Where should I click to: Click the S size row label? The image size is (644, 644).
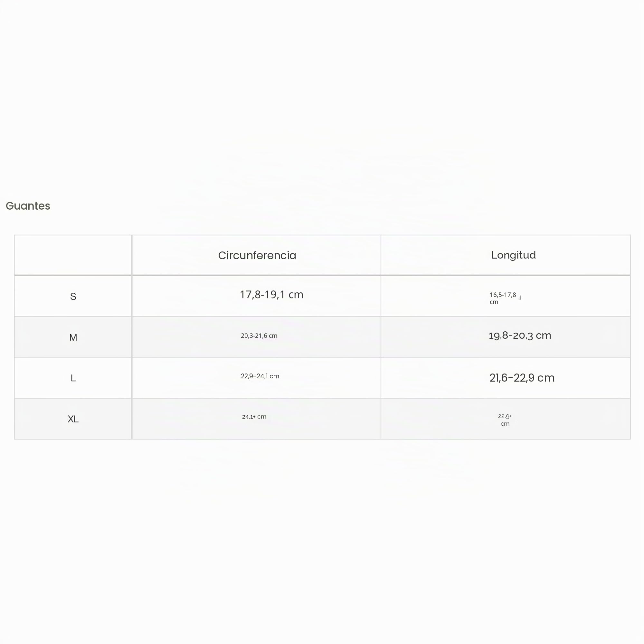click(73, 296)
